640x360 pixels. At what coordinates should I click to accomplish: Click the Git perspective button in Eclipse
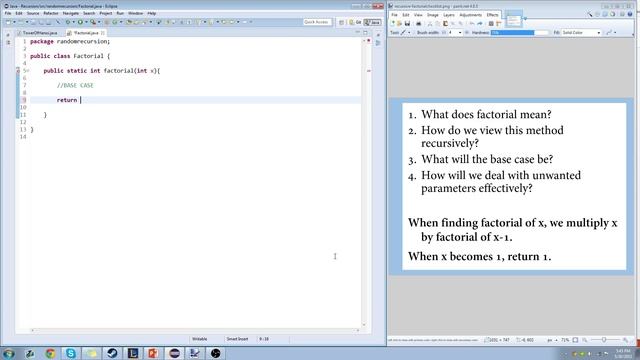355,22
